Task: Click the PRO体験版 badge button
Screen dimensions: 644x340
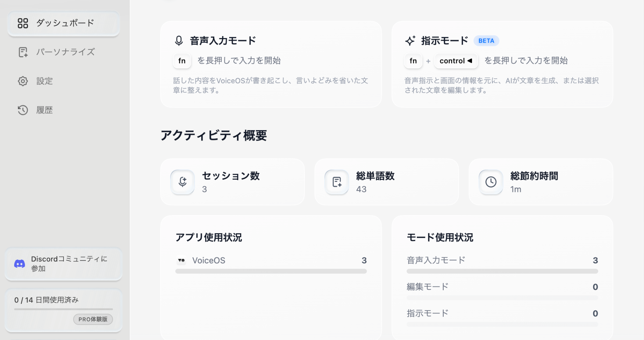Action: click(x=93, y=319)
